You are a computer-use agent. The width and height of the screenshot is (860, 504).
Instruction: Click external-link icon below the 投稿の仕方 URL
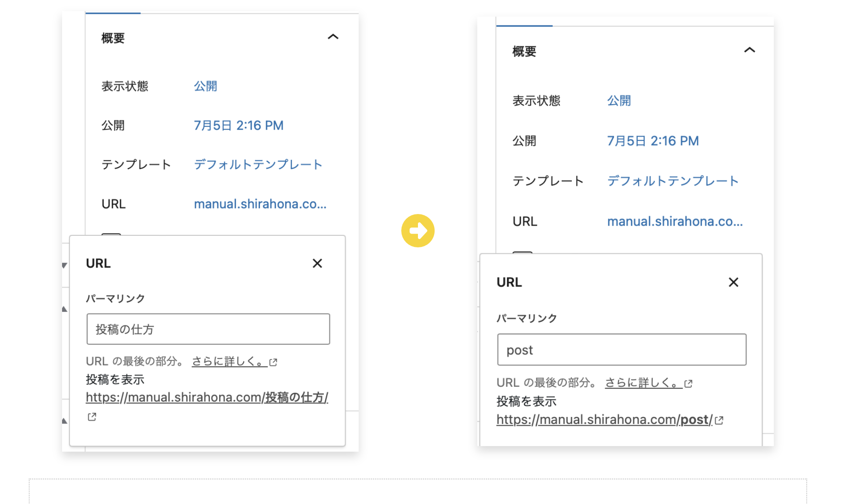coord(92,417)
